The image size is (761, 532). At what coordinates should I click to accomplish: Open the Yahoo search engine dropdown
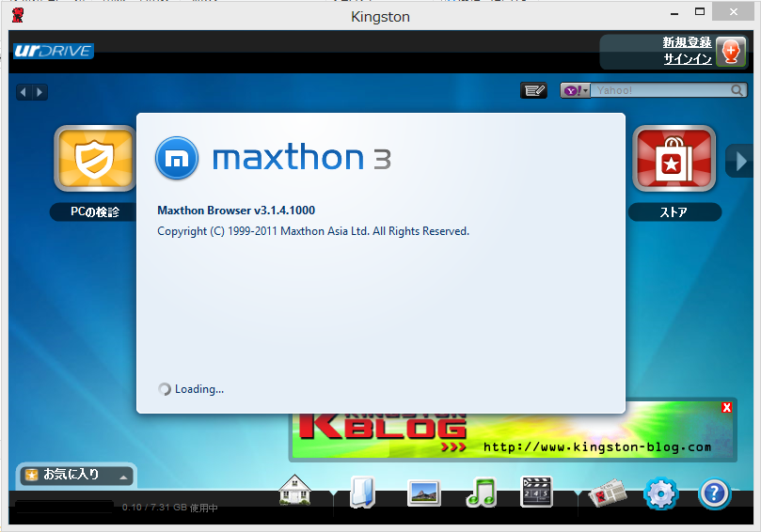click(x=576, y=90)
